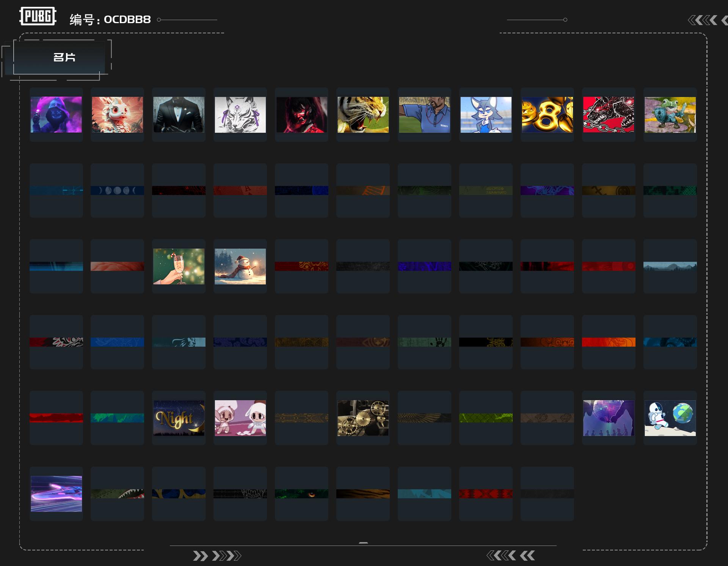Click the chevron arrows at top right
728x566 pixels.
click(708, 20)
